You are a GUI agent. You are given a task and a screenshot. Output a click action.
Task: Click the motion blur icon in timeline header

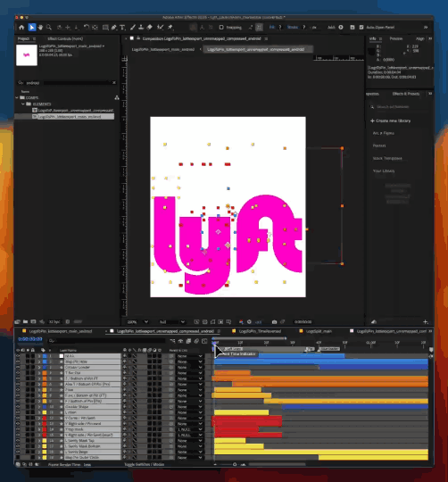(x=196, y=341)
